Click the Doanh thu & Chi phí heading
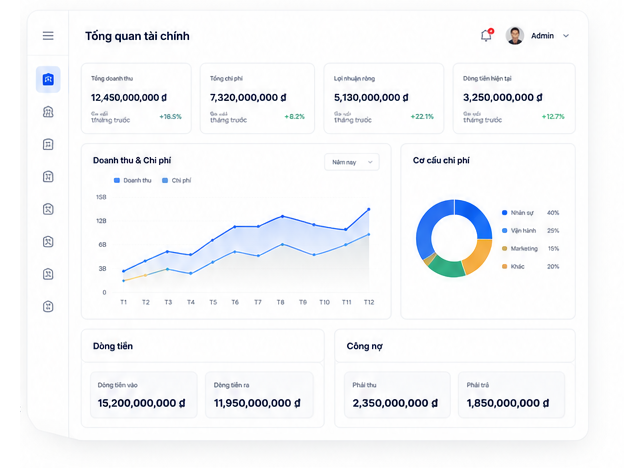The image size is (624, 468). coord(132,160)
